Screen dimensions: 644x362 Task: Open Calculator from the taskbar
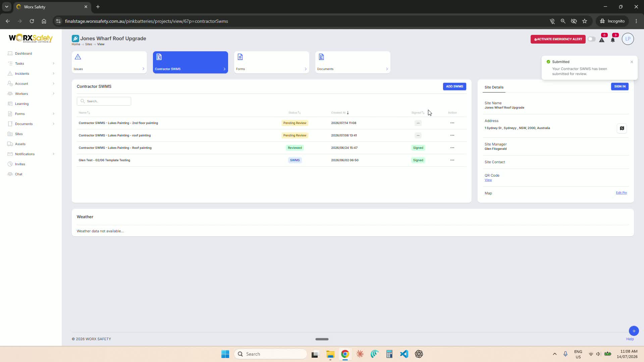pyautogui.click(x=389, y=354)
